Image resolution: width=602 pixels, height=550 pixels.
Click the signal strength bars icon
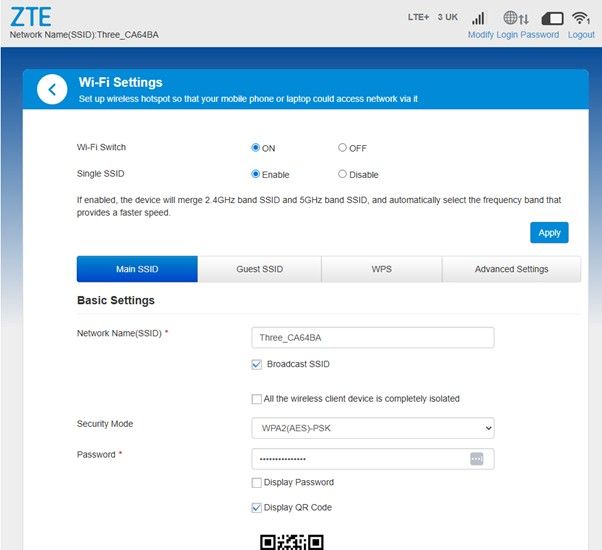click(x=478, y=18)
